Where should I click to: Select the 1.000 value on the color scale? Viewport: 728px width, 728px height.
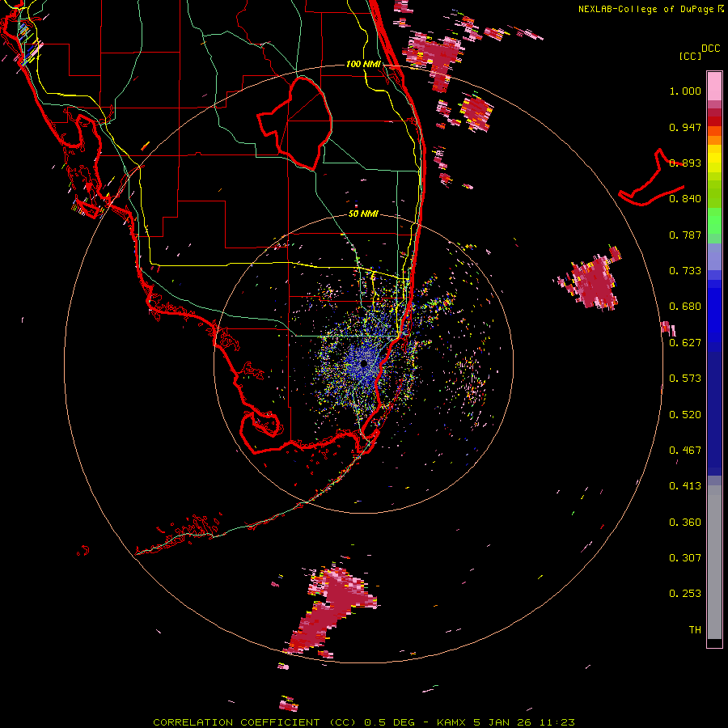(x=685, y=91)
